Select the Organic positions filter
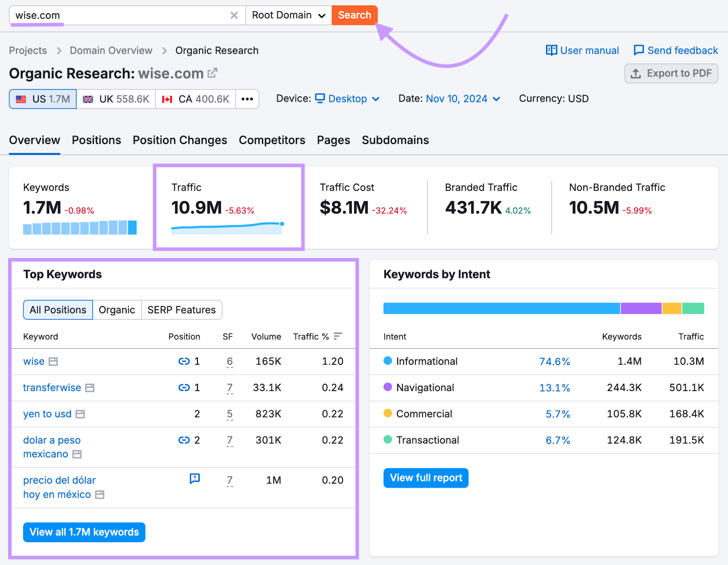This screenshot has height=565, width=728. (117, 310)
